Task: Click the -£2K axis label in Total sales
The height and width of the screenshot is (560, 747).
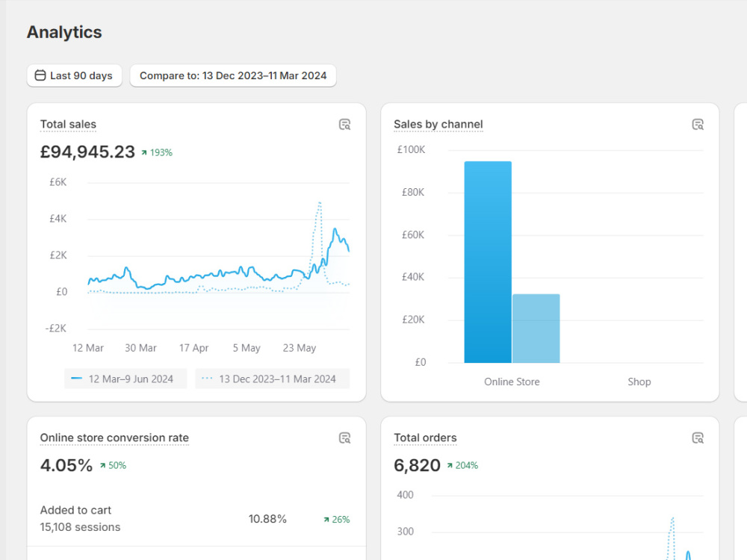Action: point(56,329)
